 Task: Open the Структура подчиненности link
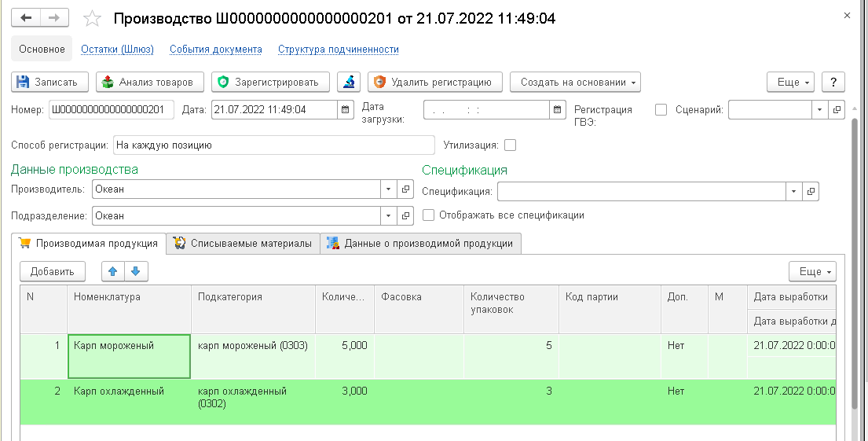[x=339, y=50]
